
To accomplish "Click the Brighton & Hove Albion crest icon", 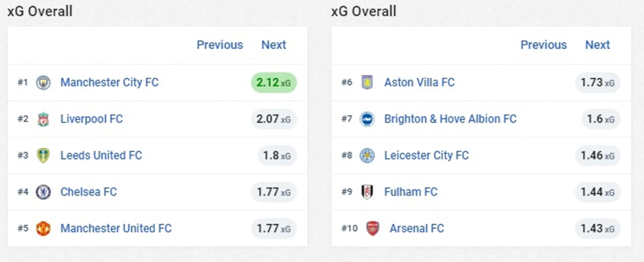I will (x=367, y=119).
